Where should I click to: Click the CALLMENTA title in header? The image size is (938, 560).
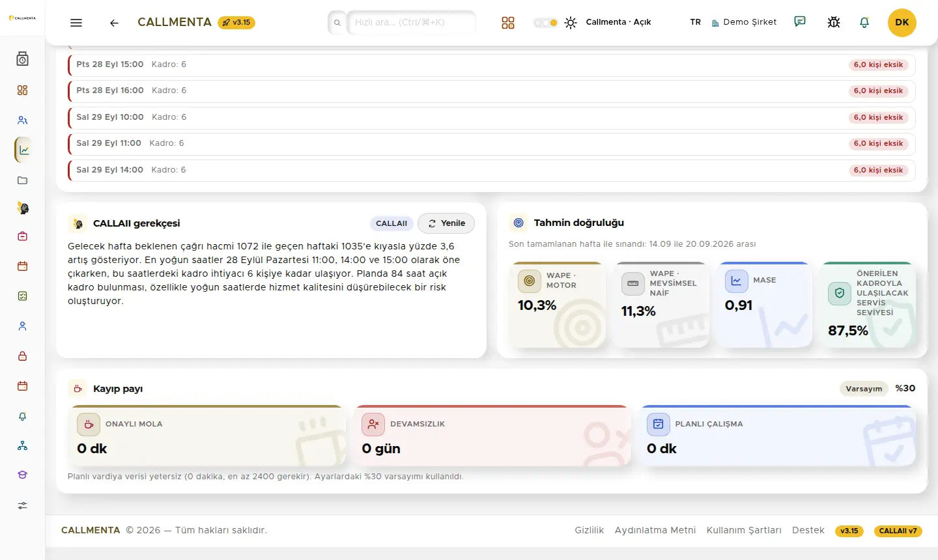tap(175, 22)
